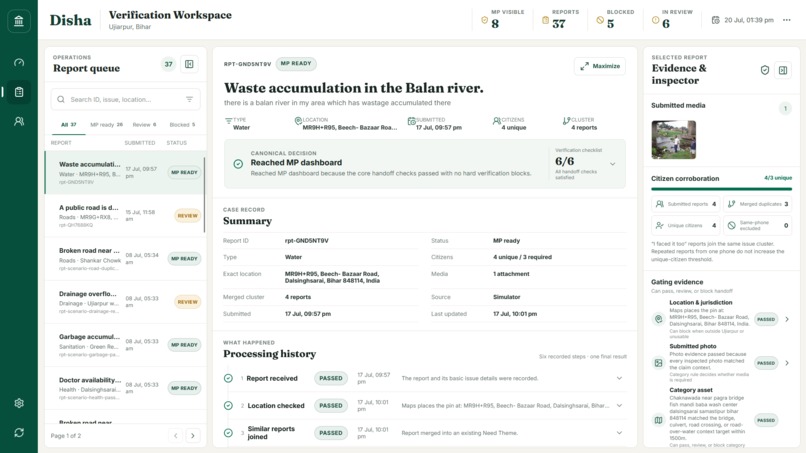Click the Citizen corroboration progress bar
This screenshot has width=806, height=453.
pos(721,189)
